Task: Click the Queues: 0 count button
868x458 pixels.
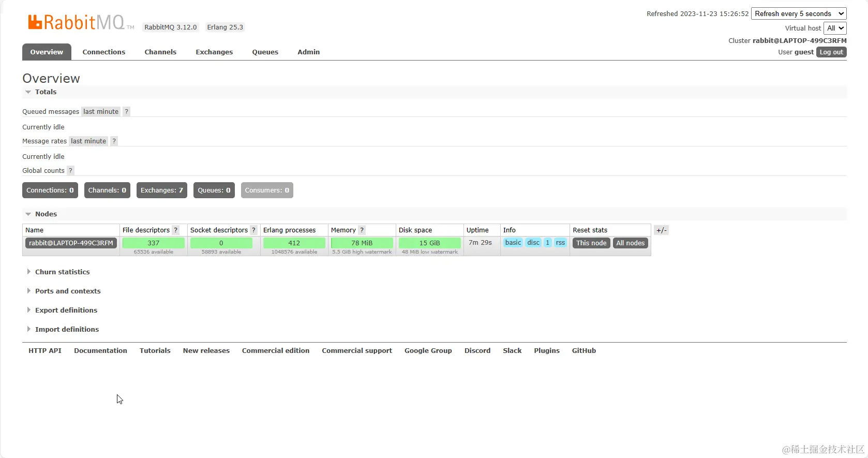Action: coord(214,190)
